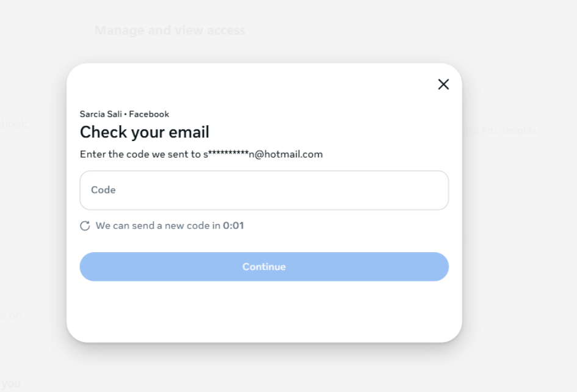The width and height of the screenshot is (577, 392).
Task: Click the faded "Ads, Insights" background text
Action: (508, 130)
